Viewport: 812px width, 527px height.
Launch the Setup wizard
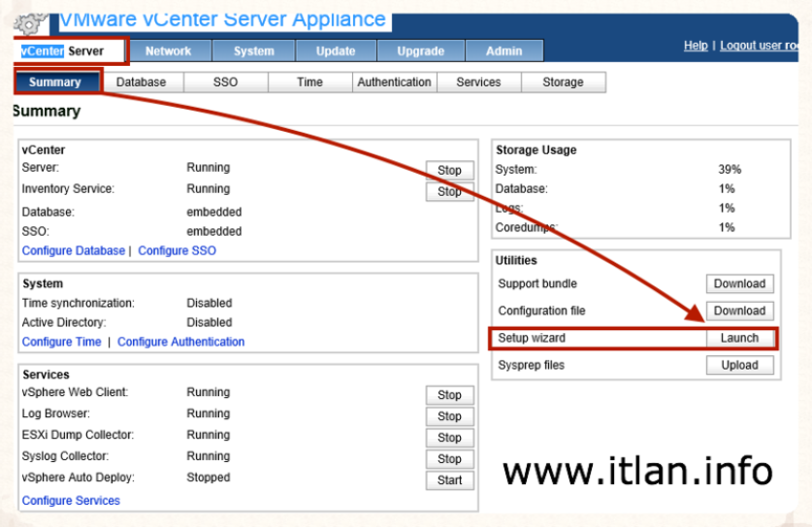(x=739, y=338)
